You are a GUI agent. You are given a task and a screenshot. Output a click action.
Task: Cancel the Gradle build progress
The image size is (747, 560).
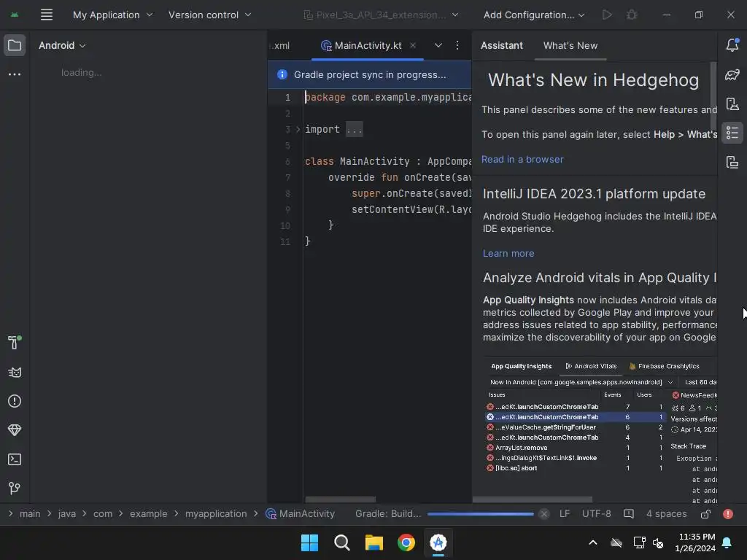(x=544, y=514)
